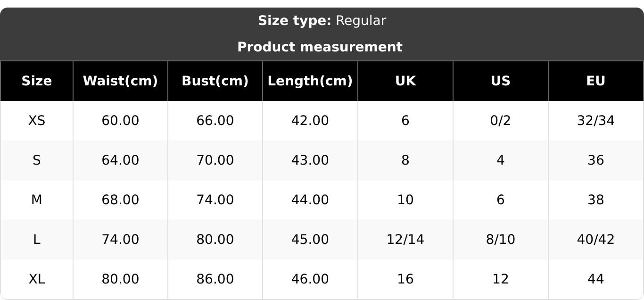Image resolution: width=644 pixels, height=300 pixels.
Task: Click the XL size row label
Action: (37, 279)
